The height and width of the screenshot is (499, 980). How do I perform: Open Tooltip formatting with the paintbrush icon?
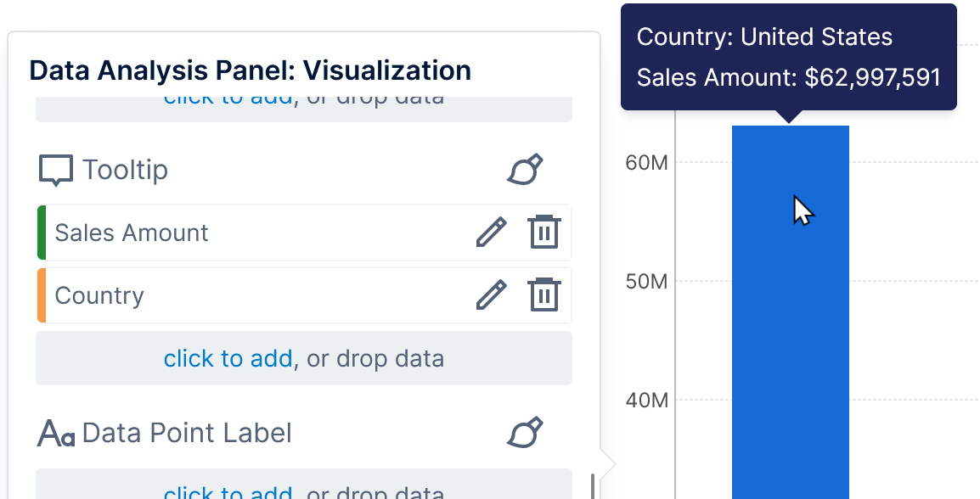coord(525,170)
